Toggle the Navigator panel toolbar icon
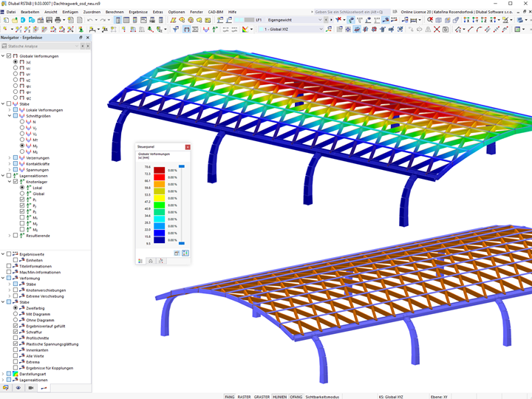Viewport: 532px width, 399px height. pyautogui.click(x=117, y=20)
